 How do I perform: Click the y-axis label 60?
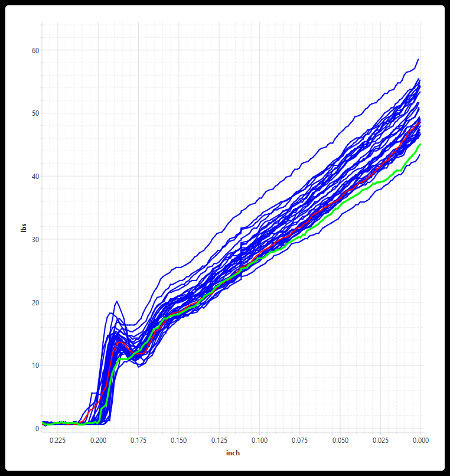(x=35, y=50)
